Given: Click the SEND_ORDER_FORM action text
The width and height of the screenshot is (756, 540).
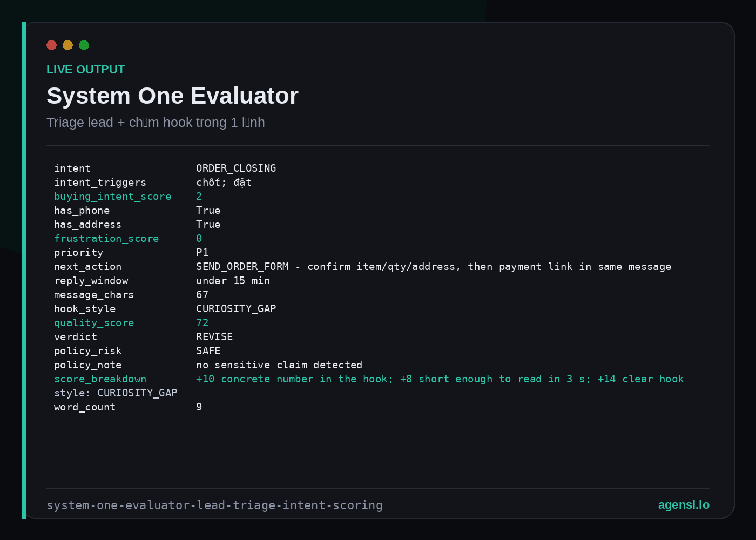Looking at the screenshot, I should point(434,267).
